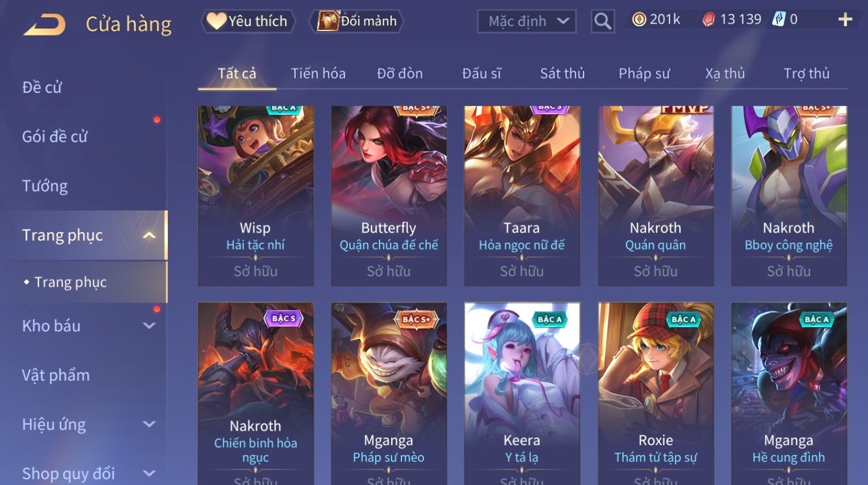Tap the plus icon to add currency
Viewport: 868px width, 485px height.
(x=845, y=20)
